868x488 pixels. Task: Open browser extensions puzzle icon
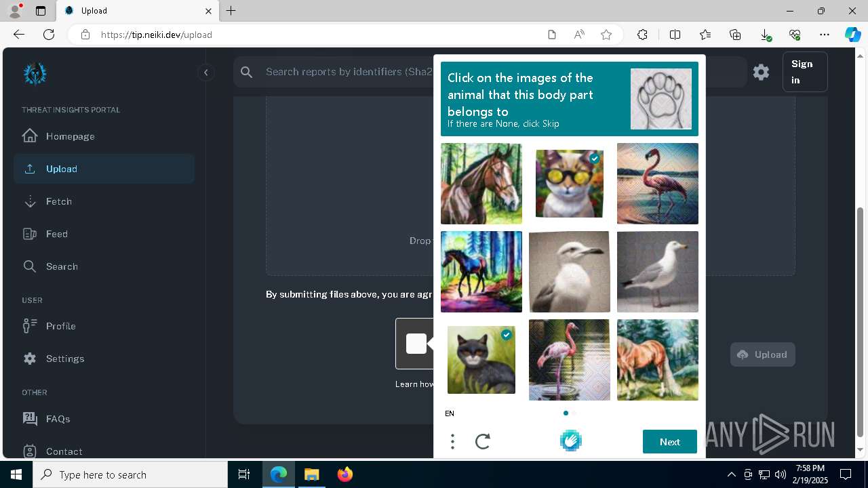point(642,35)
